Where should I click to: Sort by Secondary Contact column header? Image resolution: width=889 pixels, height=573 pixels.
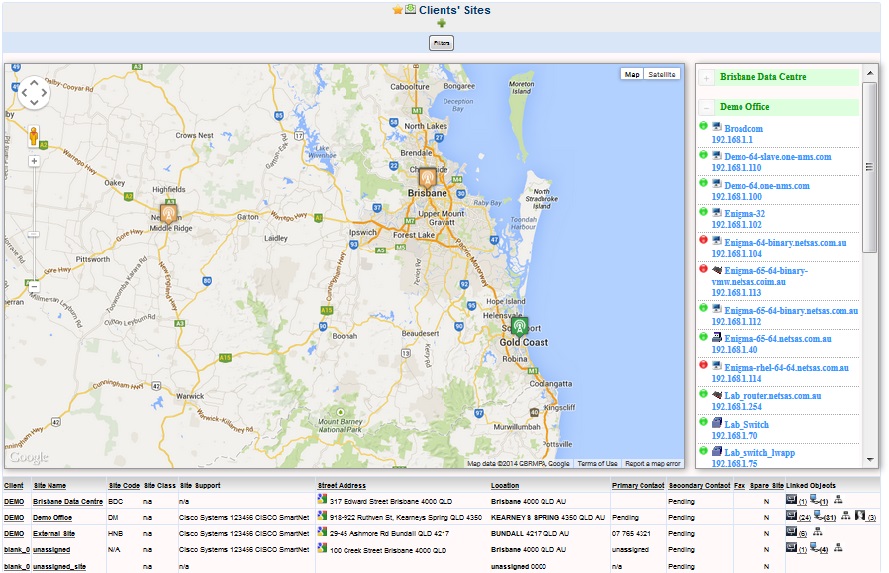(699, 486)
